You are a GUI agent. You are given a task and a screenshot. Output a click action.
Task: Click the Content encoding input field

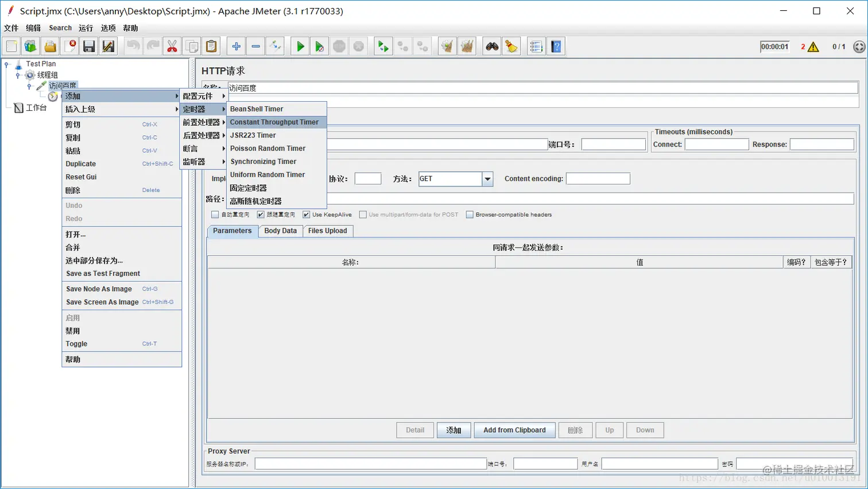[x=598, y=179]
